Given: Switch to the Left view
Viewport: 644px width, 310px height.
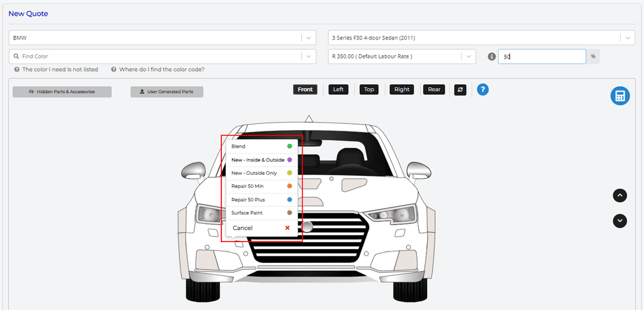Looking at the screenshot, I should coord(338,89).
